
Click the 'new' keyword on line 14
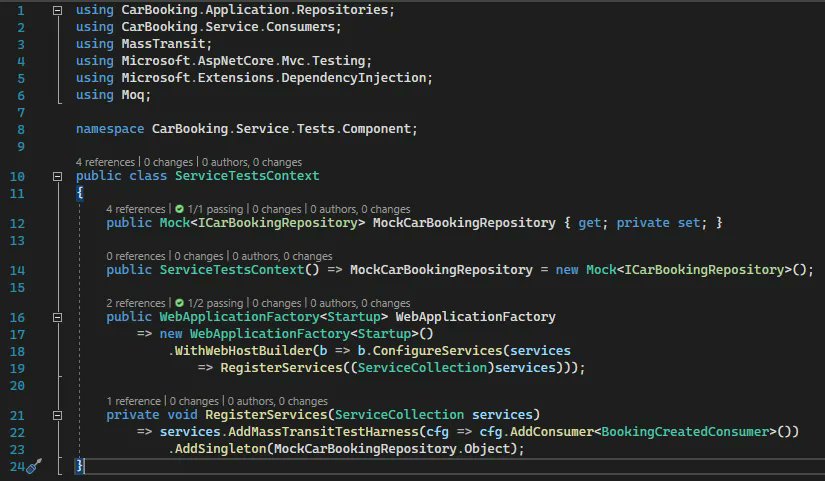[x=567, y=269]
